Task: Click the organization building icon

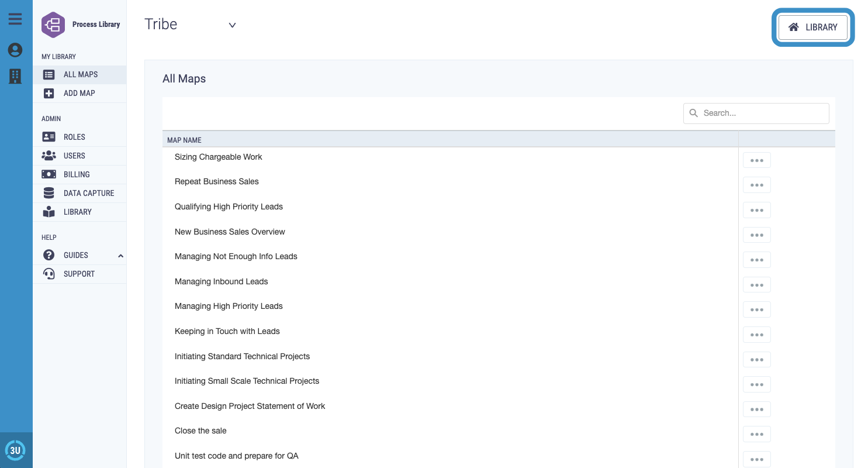Action: [15, 75]
